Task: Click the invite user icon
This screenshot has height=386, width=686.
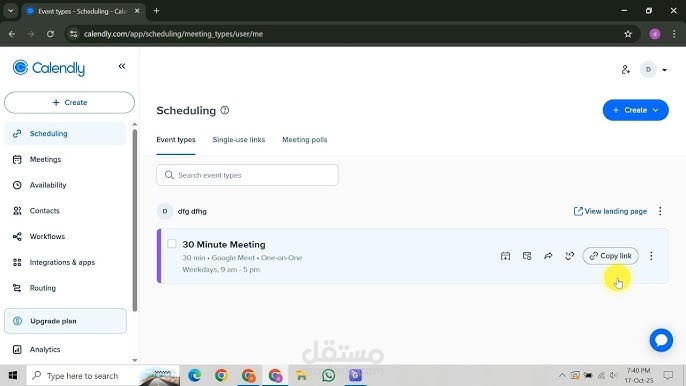Action: point(626,69)
